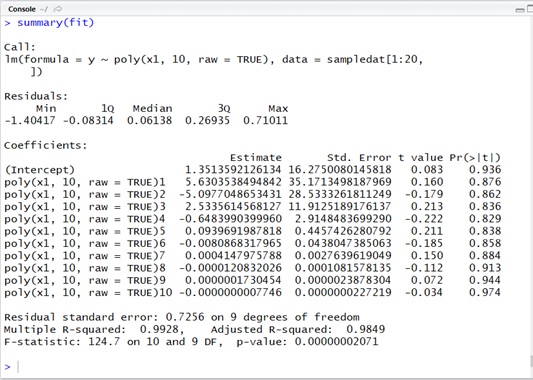Minimize the Console pane
This screenshot has width=533, height=380.
click(520, 10)
